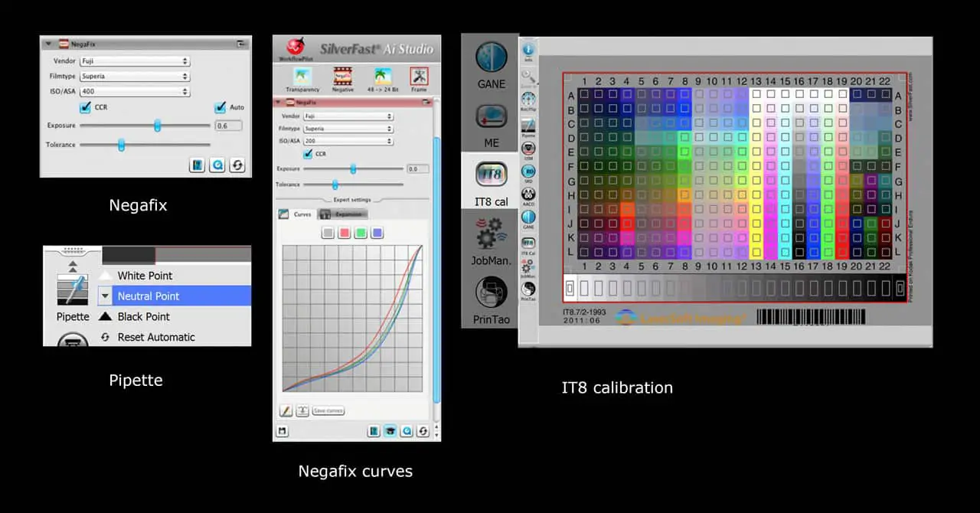Choose Reset Automatic menu item

[x=156, y=337]
